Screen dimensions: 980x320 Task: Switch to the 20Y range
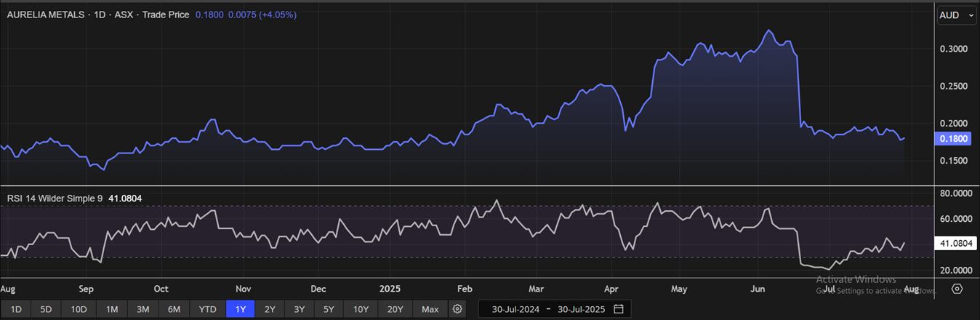(395, 309)
